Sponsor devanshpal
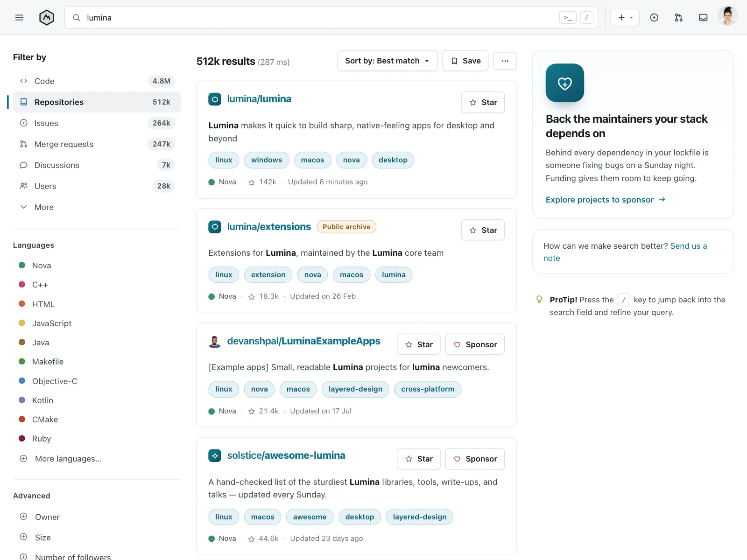747x560 pixels. [x=475, y=344]
